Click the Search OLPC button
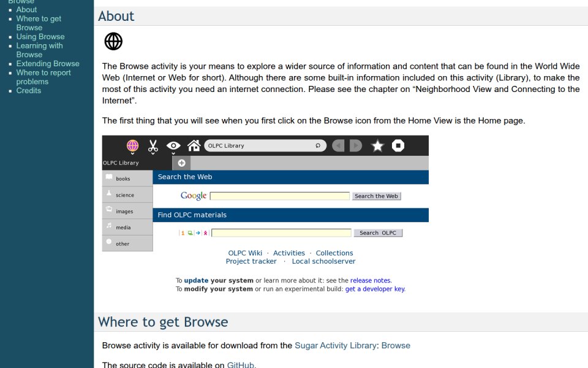Image resolution: width=588 pixels, height=368 pixels. point(378,233)
